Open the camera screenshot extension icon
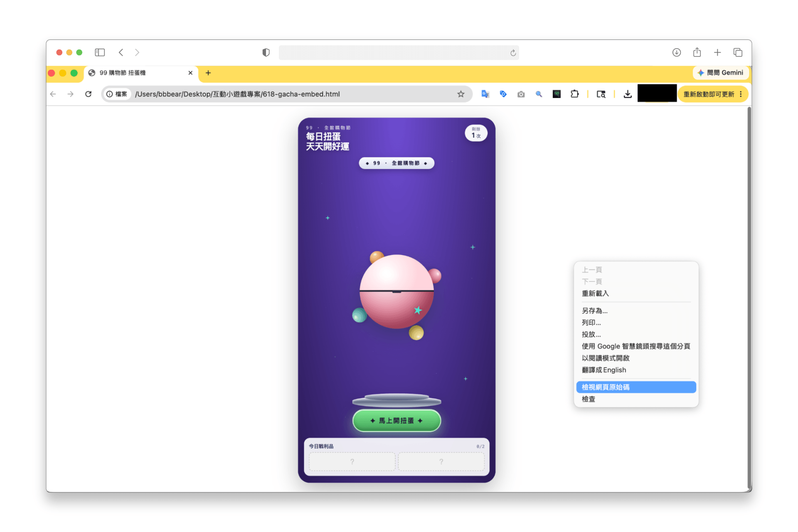This screenshot has height=532, width=798. (521, 94)
